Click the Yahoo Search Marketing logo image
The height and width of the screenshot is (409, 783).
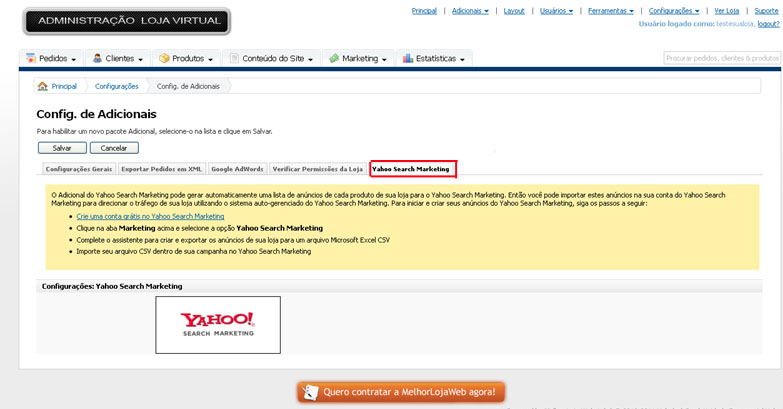[x=218, y=325]
